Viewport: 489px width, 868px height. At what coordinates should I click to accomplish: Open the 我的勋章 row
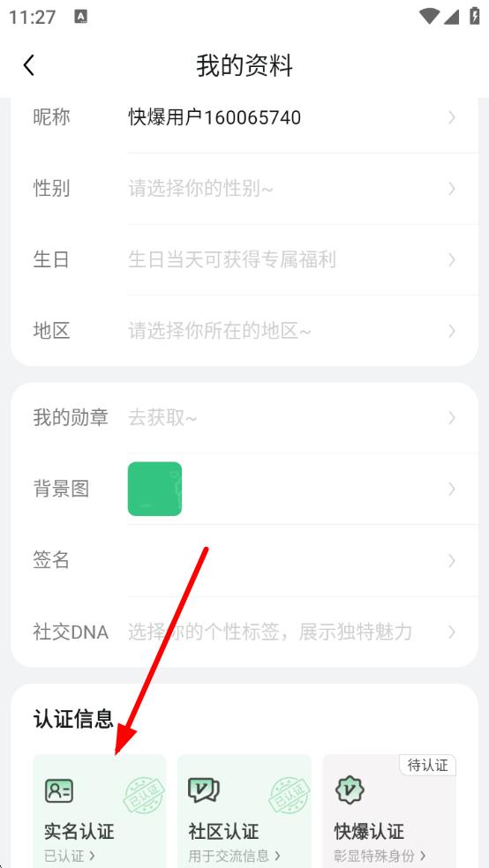point(244,417)
